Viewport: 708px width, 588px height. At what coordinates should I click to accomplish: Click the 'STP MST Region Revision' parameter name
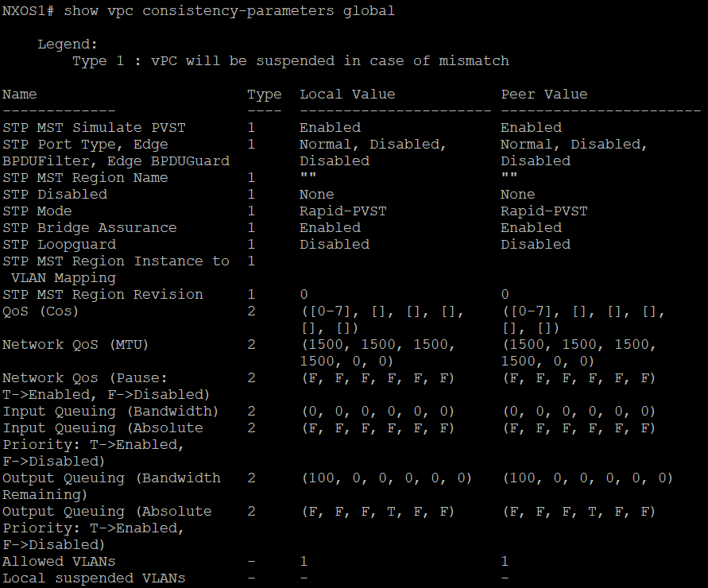tap(103, 295)
